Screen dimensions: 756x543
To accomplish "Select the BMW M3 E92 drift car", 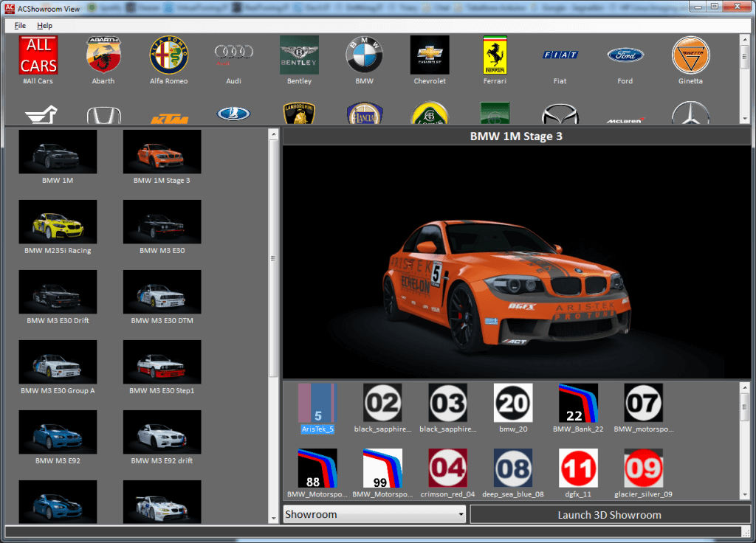I will point(162,432).
